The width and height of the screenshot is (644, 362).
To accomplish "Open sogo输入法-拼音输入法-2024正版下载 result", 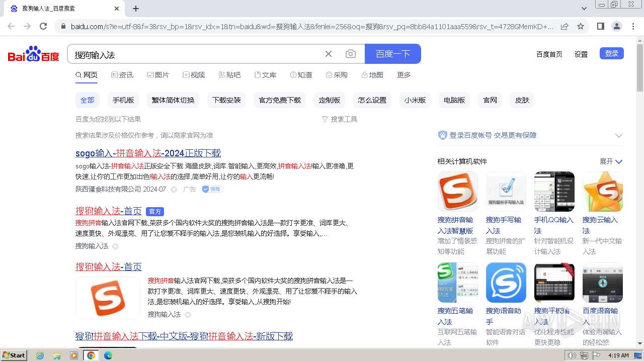I will click(148, 153).
